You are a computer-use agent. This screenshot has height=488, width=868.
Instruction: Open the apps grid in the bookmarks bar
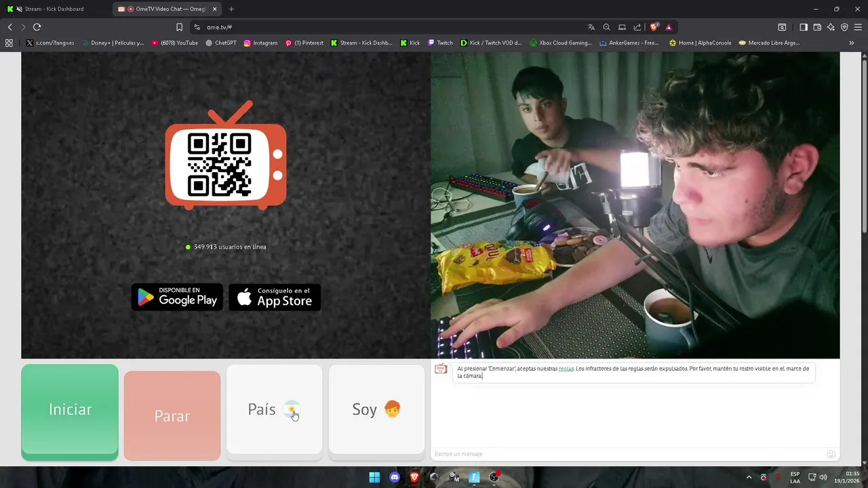coord(9,43)
